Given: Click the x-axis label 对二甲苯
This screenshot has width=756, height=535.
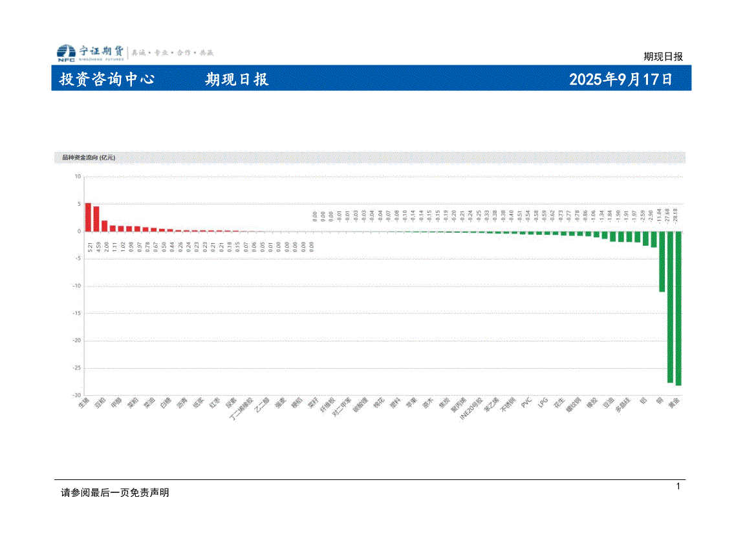Looking at the screenshot, I should (x=342, y=407).
